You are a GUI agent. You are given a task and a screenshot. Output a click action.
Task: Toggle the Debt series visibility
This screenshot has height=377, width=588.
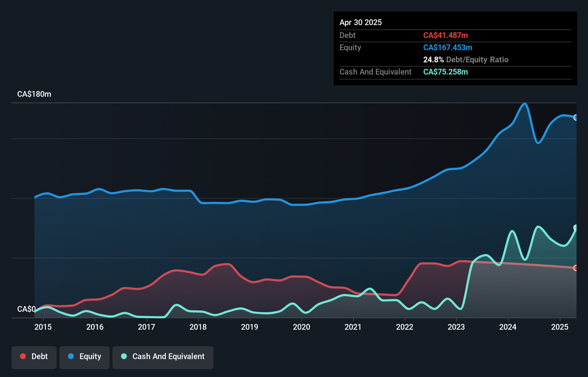click(34, 357)
